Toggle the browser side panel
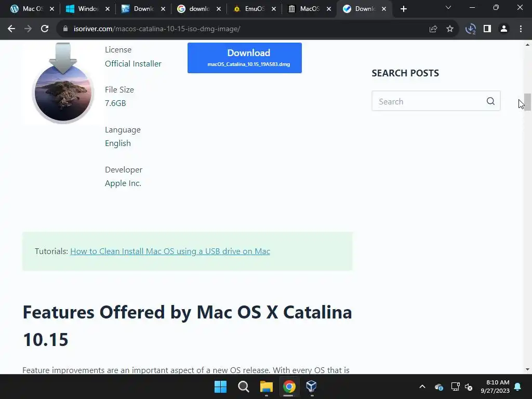The width and height of the screenshot is (532, 399). tap(487, 29)
